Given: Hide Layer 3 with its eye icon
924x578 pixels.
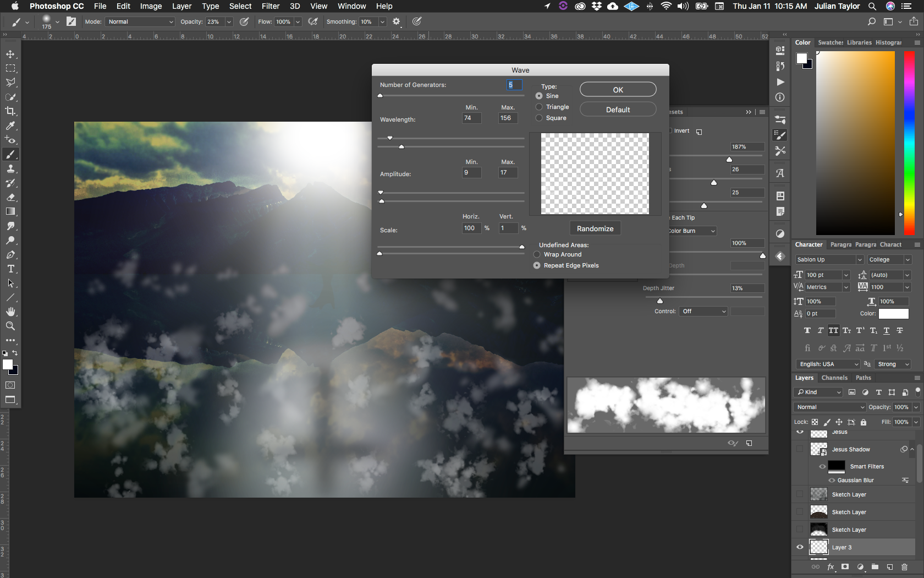Looking at the screenshot, I should [800, 547].
